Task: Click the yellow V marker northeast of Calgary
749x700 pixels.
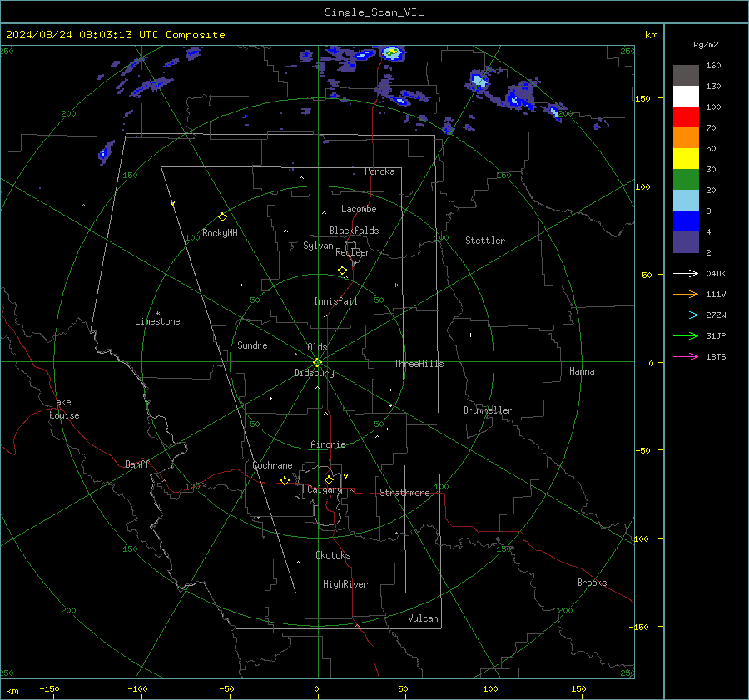Action: point(346,476)
